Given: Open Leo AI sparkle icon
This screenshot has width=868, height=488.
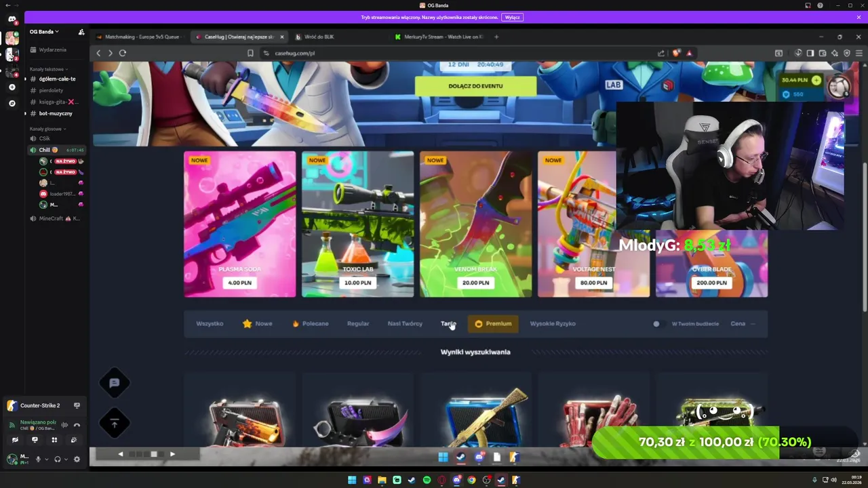Looking at the screenshot, I should [835, 53].
